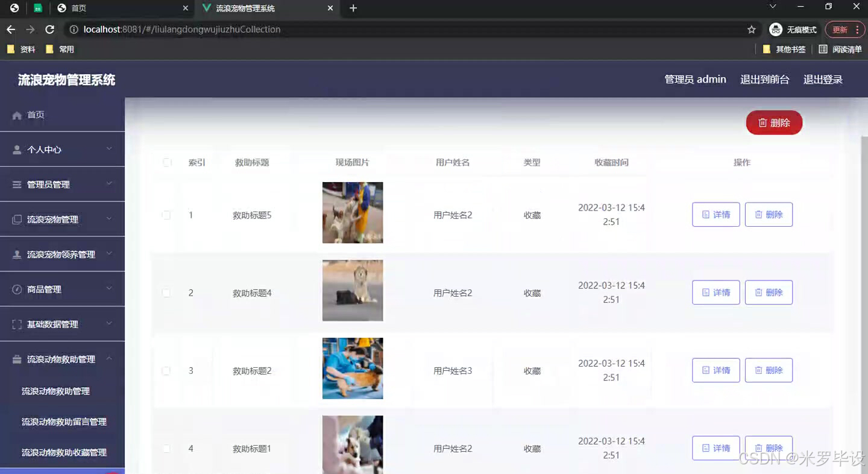The height and width of the screenshot is (474, 868).
Task: Click the person icon beside 个人中心
Action: tap(17, 150)
